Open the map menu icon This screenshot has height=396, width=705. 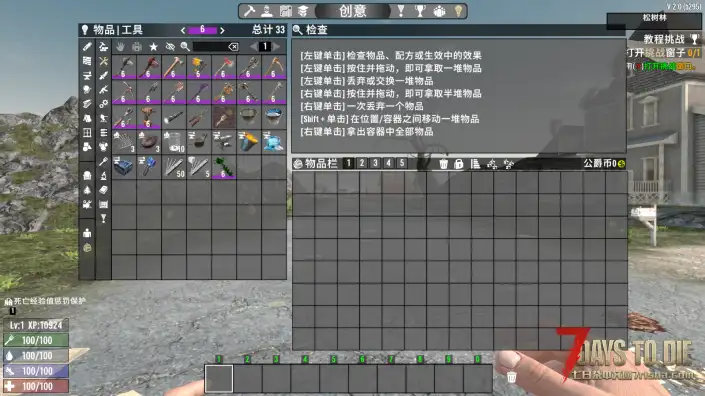[x=286, y=11]
